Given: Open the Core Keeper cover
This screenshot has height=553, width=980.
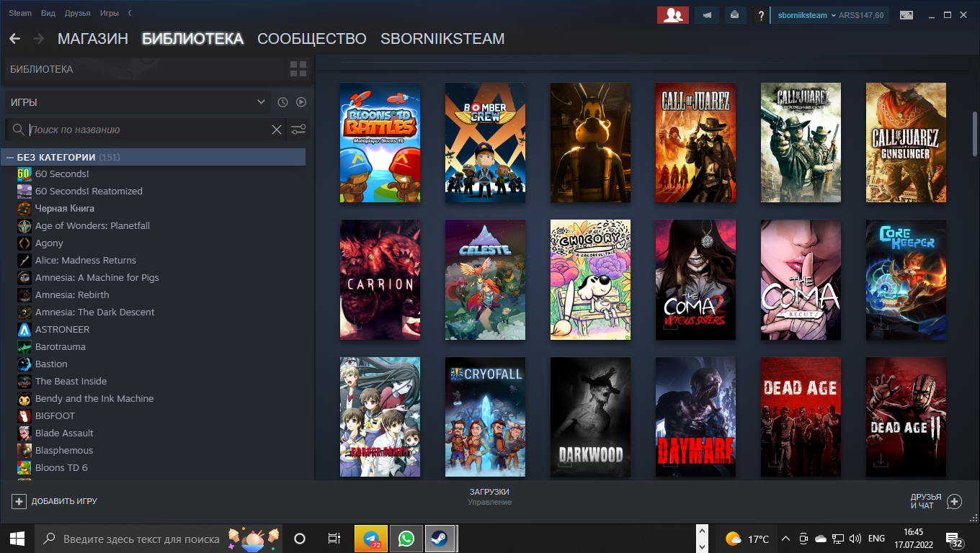Looking at the screenshot, I should 906,280.
